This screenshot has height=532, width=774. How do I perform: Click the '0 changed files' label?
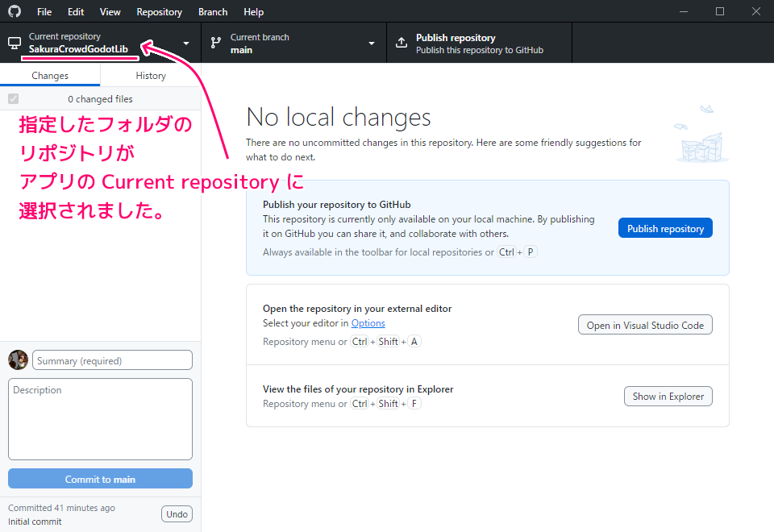[x=100, y=99]
